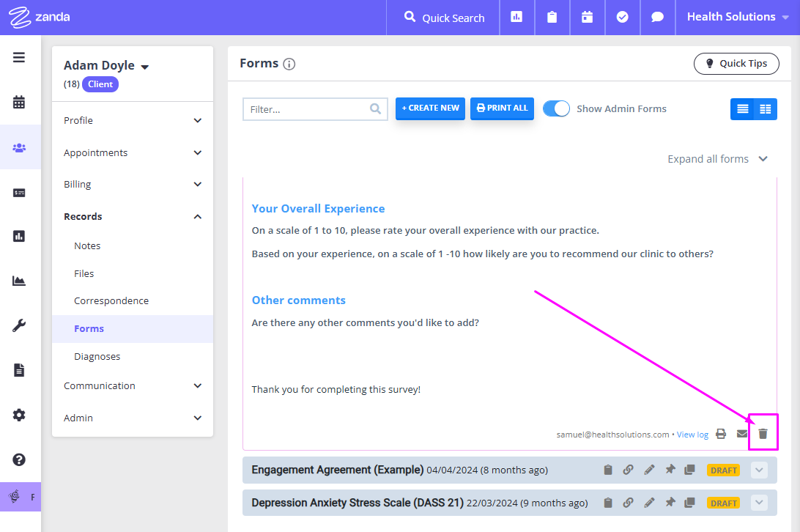Expand the Engagement Agreement row chevron
Viewport: 800px width, 532px height.
click(x=759, y=469)
